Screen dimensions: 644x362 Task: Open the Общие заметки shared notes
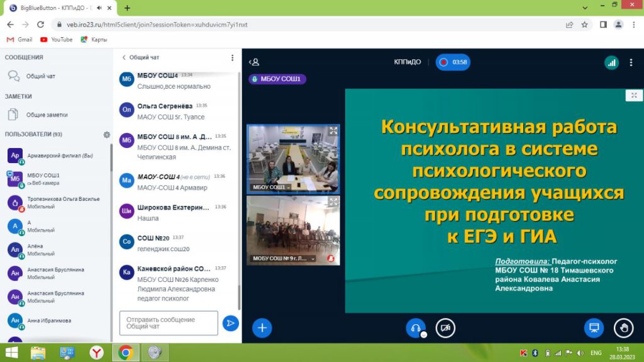click(x=47, y=115)
